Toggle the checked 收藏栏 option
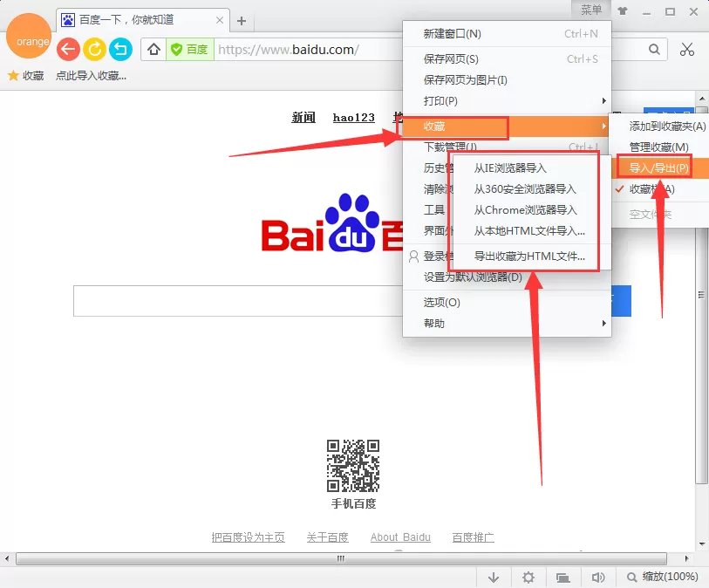This screenshot has height=588, width=709. click(x=661, y=189)
